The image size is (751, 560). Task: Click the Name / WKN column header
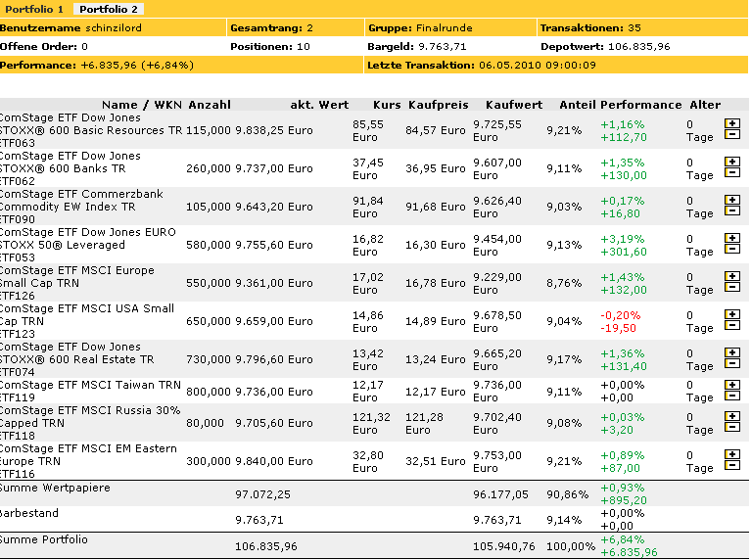point(142,105)
